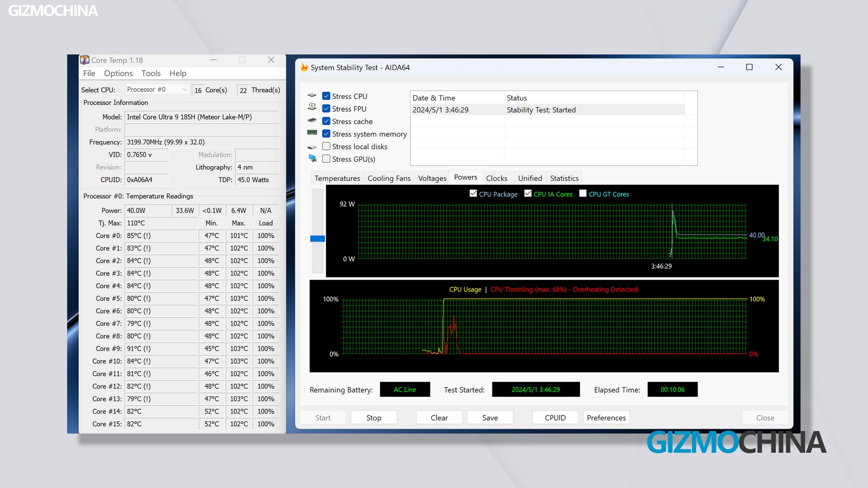Switch to the Statistics tab
This screenshot has height=488, width=868.
point(564,178)
